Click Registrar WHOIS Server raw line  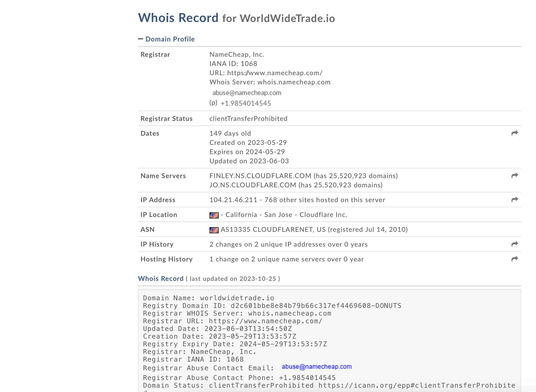(237, 313)
